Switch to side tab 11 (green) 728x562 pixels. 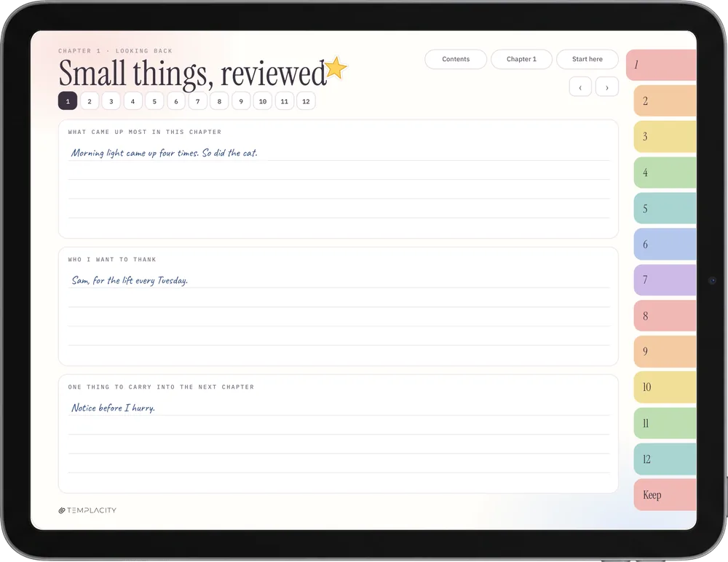(665, 423)
